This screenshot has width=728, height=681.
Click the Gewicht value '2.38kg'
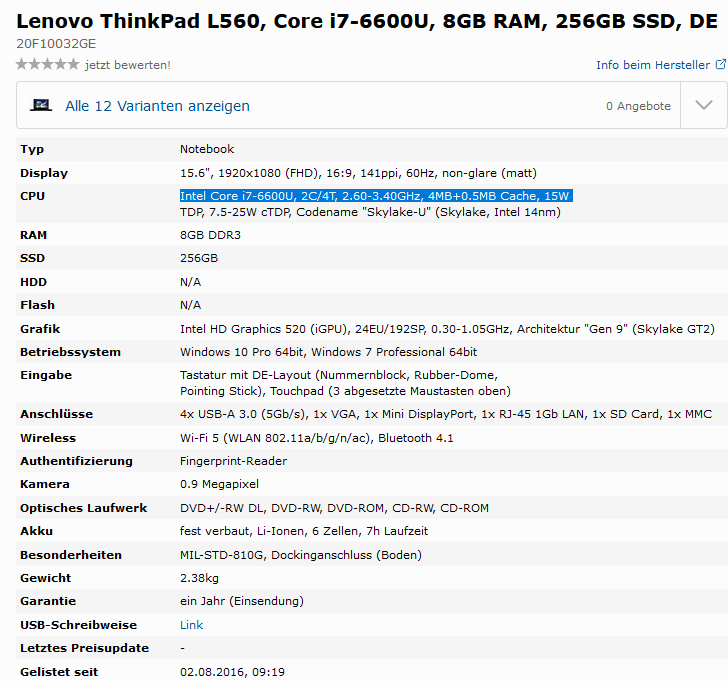click(199, 578)
